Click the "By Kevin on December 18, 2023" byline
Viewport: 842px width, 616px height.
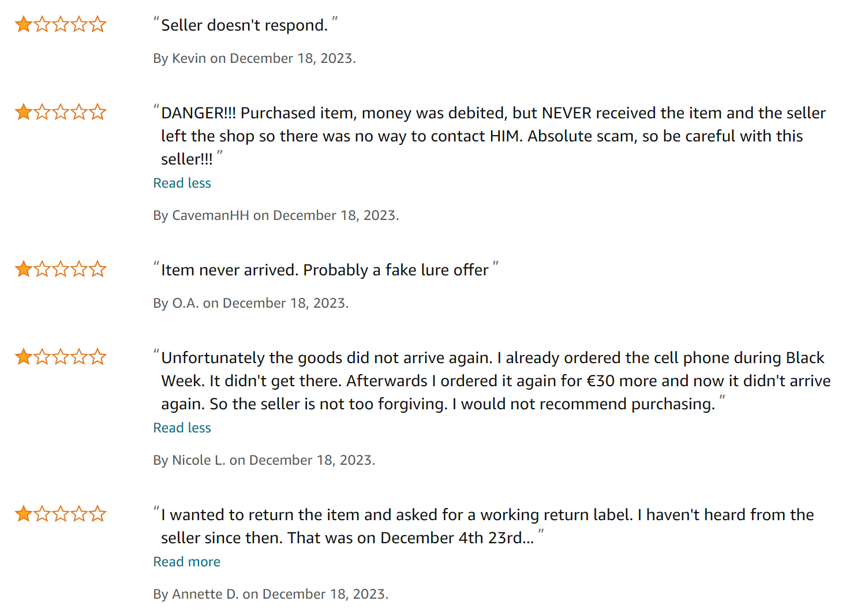tap(254, 58)
